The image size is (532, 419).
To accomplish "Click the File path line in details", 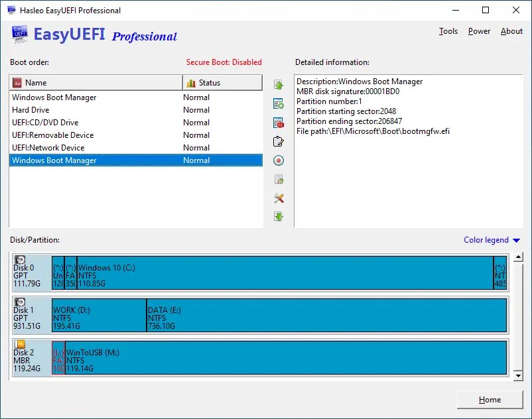I will 373,131.
